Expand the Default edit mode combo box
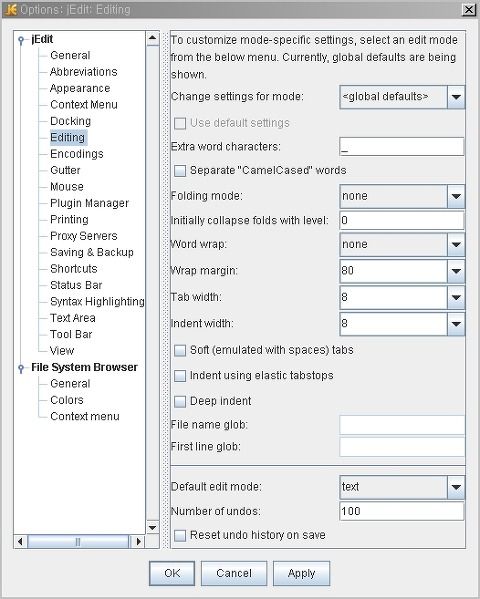480x599 pixels. tap(456, 487)
